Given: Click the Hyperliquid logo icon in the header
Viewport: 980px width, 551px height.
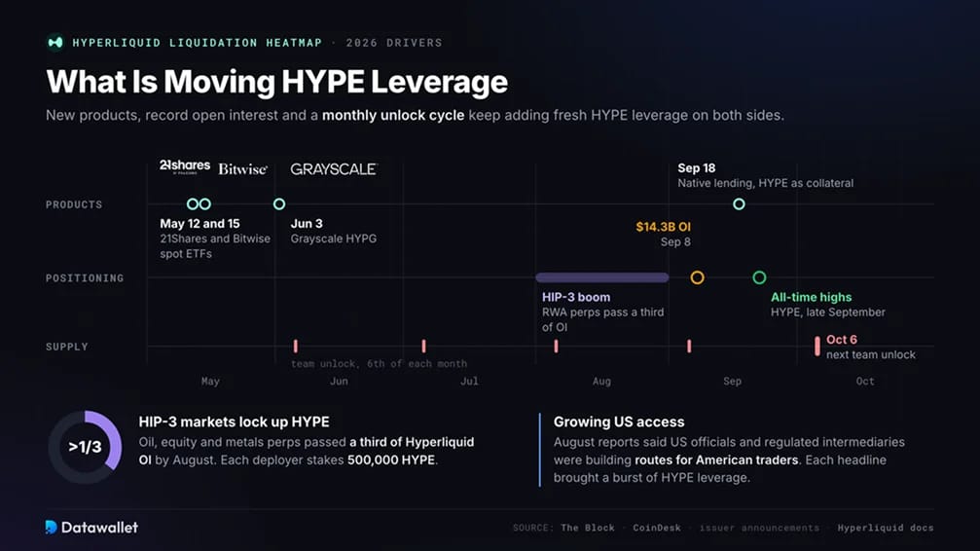Looking at the screenshot, I should click(55, 43).
